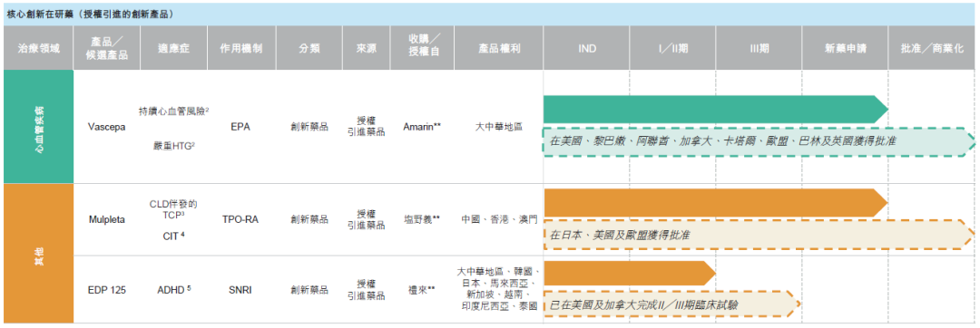Click the 大中華地區 rights cell for Vascepa
Viewport: 980px width, 328px height.
pos(499,127)
